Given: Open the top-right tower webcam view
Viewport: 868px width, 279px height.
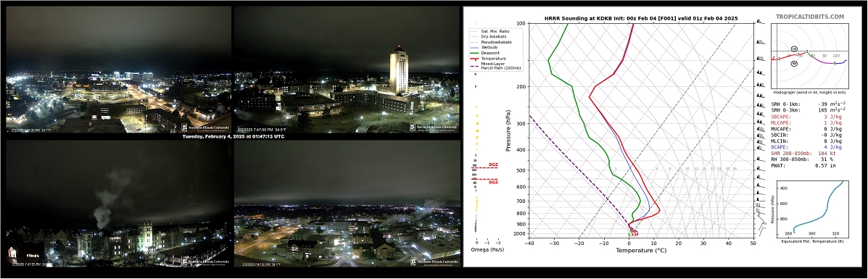Looking at the screenshot, I should (x=347, y=70).
